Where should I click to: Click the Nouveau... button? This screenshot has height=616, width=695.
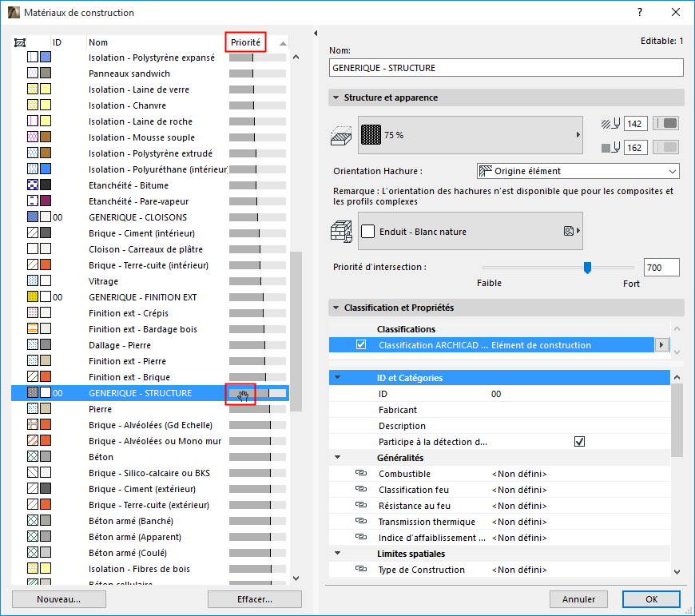coord(59,599)
